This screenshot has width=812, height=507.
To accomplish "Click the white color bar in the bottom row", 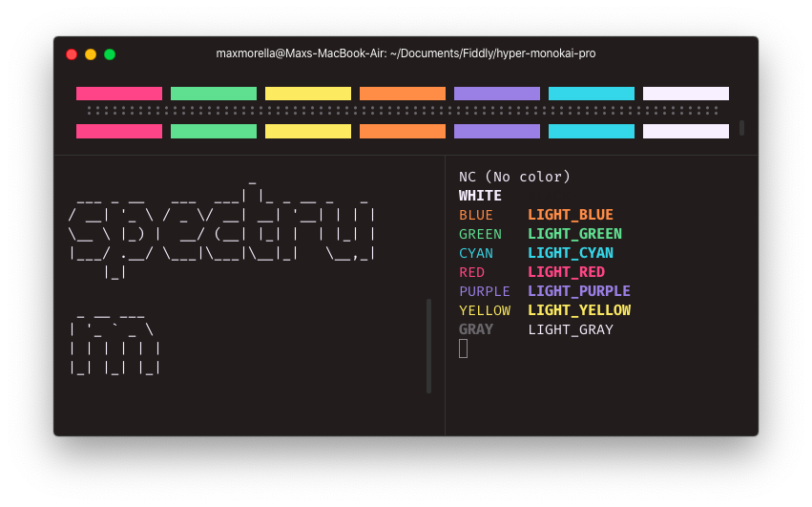I will pyautogui.click(x=686, y=131).
